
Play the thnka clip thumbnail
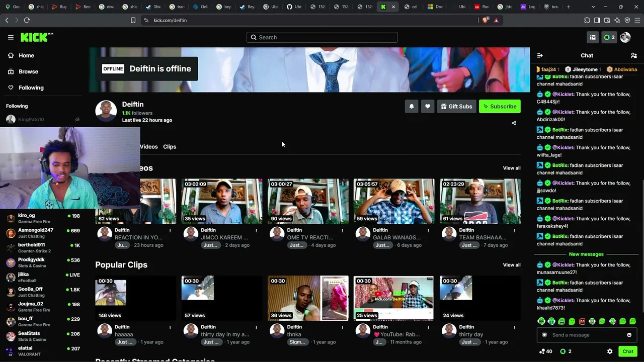tap(308, 298)
